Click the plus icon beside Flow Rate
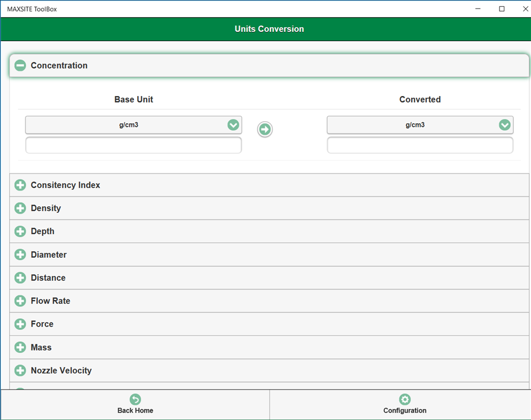Image resolution: width=531 pixels, height=420 pixels. [x=20, y=300]
